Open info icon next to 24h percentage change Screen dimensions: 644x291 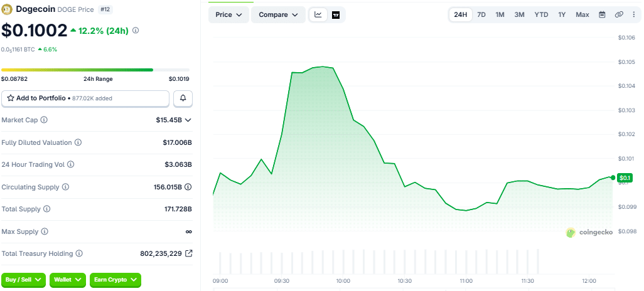click(136, 30)
